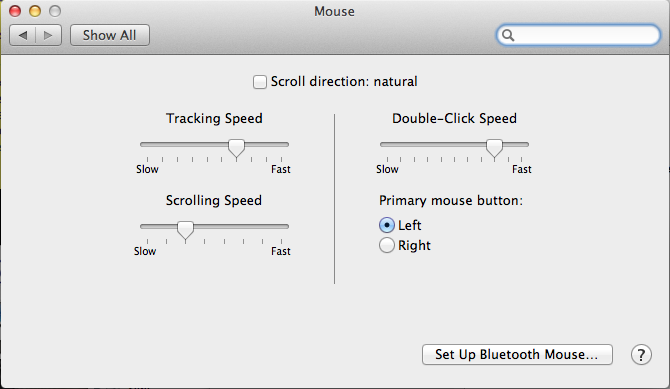Click Set Up Bluetooth Mouse button
The image size is (670, 389).
pyautogui.click(x=517, y=354)
